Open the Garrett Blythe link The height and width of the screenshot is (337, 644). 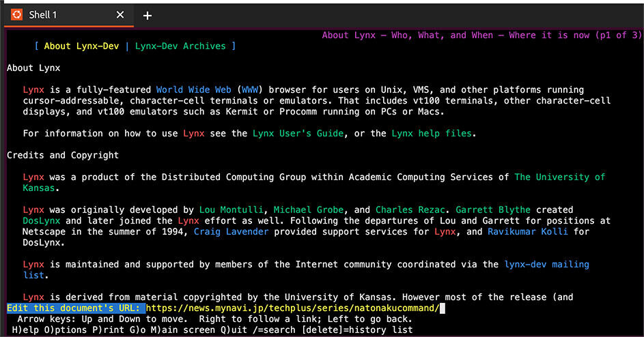click(493, 209)
